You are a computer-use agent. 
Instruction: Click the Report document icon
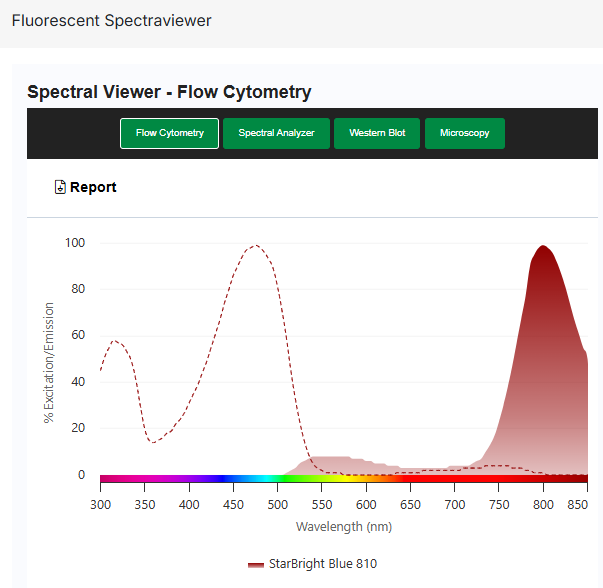(60, 187)
